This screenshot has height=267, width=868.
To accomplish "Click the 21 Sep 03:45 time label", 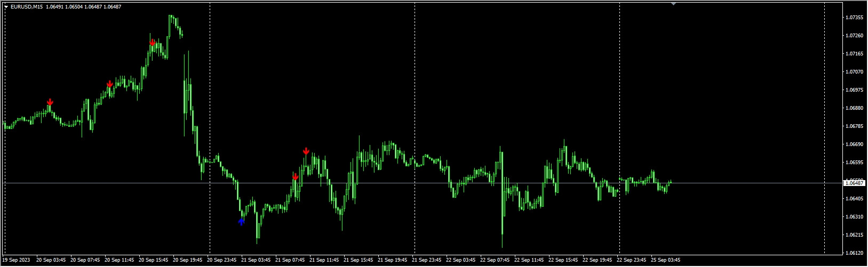I will pos(256,260).
